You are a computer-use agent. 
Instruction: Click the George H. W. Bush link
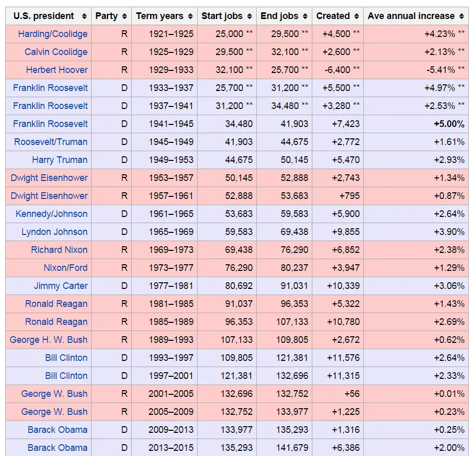tap(48, 340)
